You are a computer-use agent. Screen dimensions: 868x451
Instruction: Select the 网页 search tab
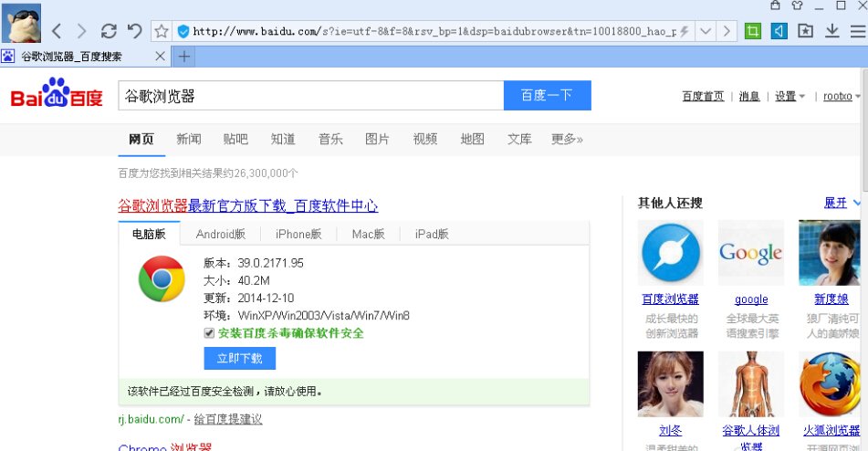[x=141, y=140]
